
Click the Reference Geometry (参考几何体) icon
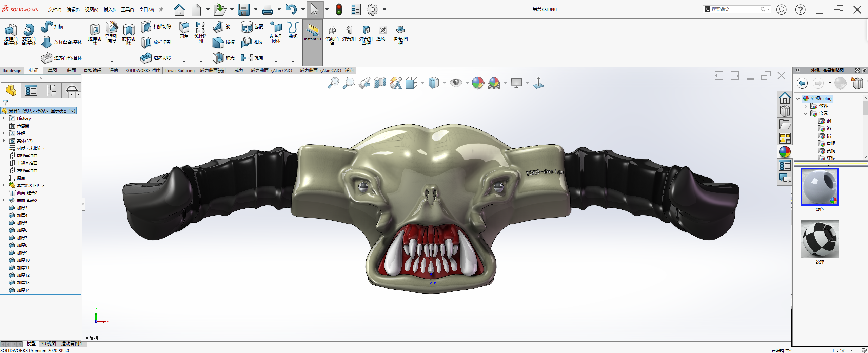click(x=276, y=32)
